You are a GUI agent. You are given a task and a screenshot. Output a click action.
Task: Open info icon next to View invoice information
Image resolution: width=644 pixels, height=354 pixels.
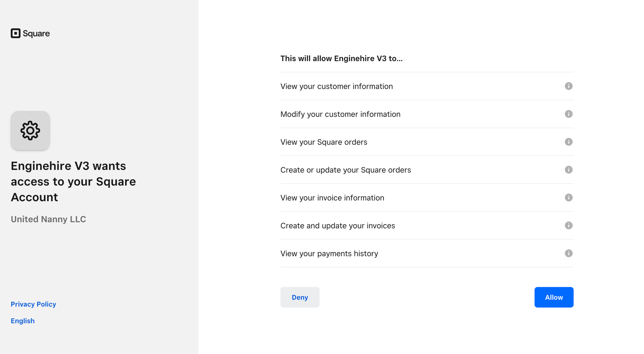(x=568, y=198)
